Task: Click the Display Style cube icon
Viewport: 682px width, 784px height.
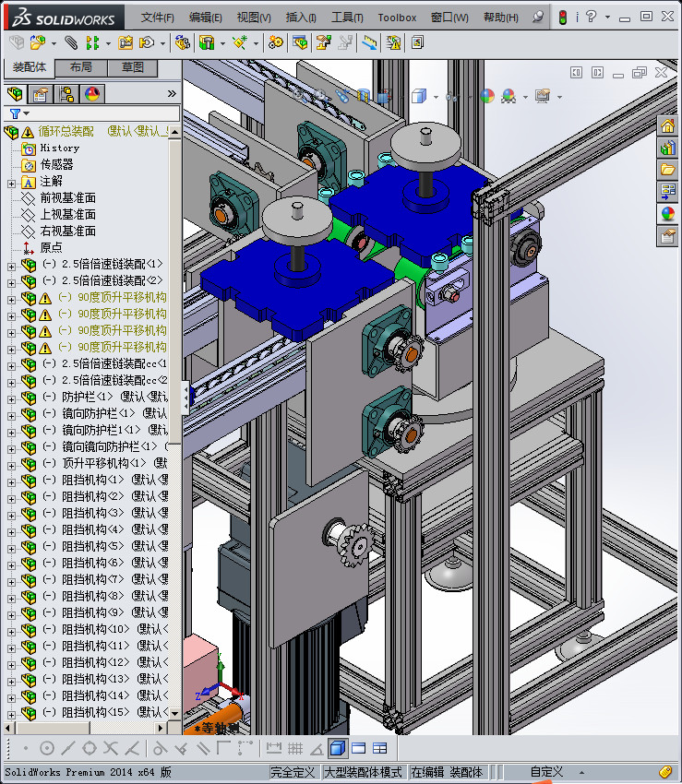Action: [418, 96]
